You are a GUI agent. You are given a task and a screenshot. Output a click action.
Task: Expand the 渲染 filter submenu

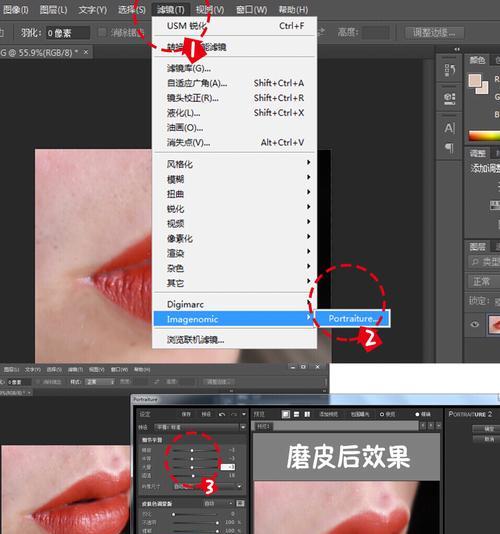click(x=235, y=253)
